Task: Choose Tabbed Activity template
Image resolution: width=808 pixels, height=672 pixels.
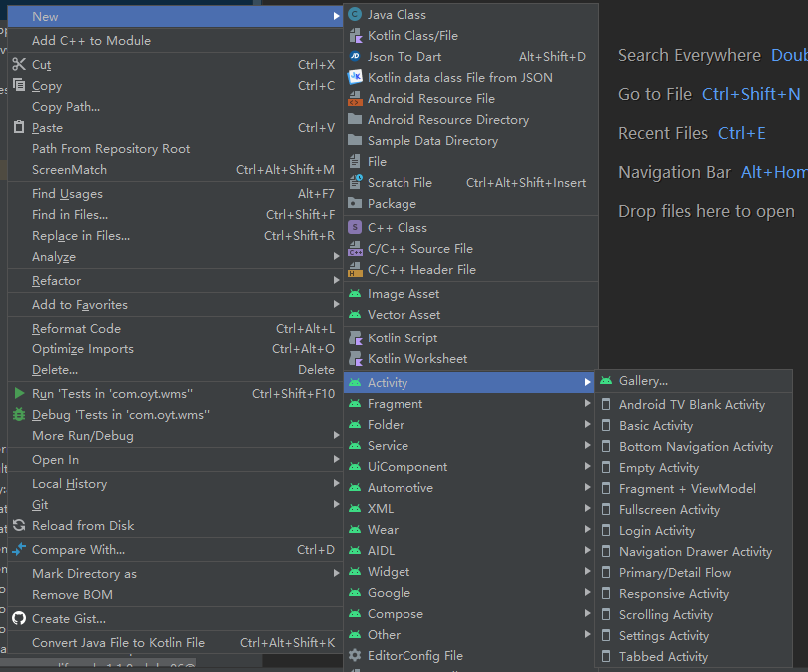Action: (693, 657)
